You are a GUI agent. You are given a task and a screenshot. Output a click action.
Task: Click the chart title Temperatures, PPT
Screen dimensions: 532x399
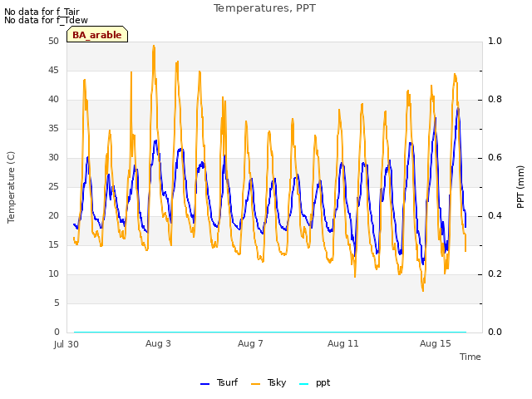click(264, 7)
